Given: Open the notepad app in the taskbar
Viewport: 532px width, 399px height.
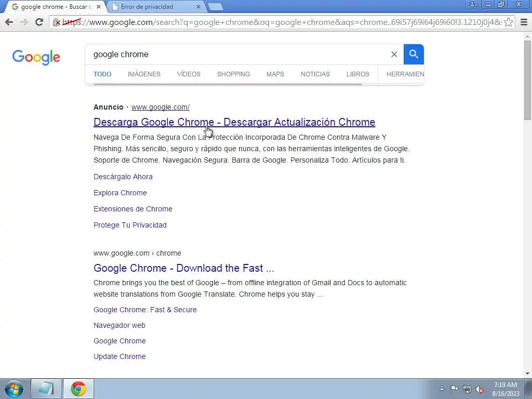Looking at the screenshot, I should coord(46,389).
